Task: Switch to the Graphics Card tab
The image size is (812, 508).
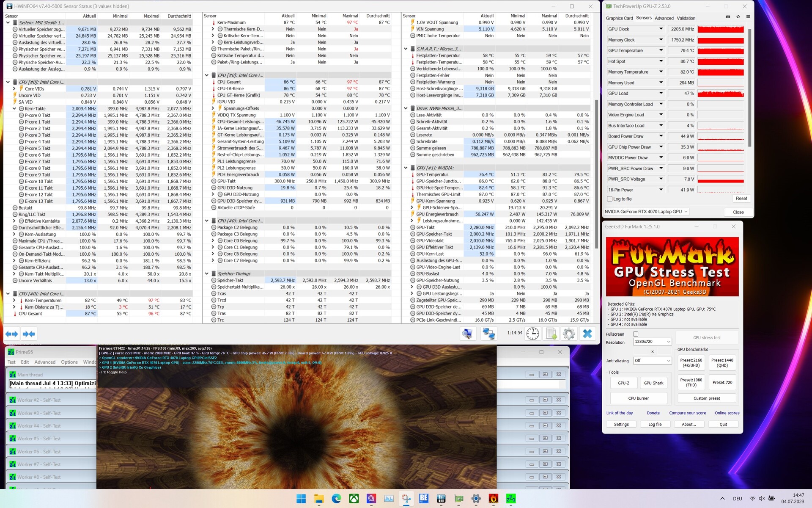Action: [619, 18]
